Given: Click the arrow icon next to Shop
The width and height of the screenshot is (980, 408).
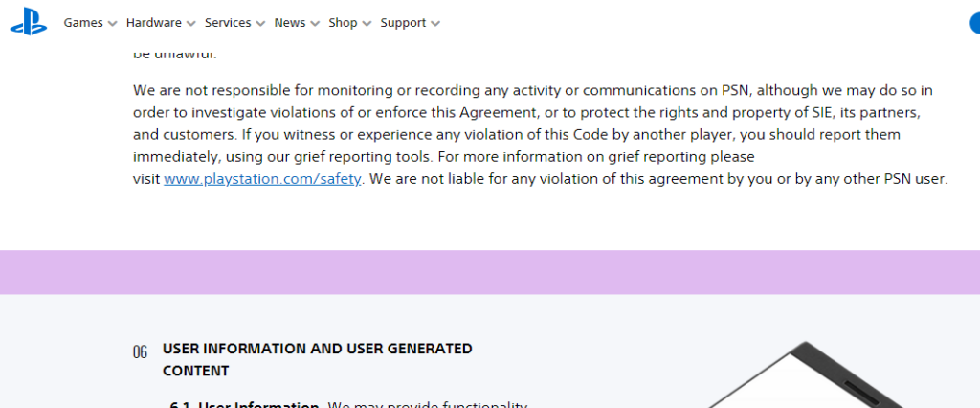Looking at the screenshot, I should (367, 24).
